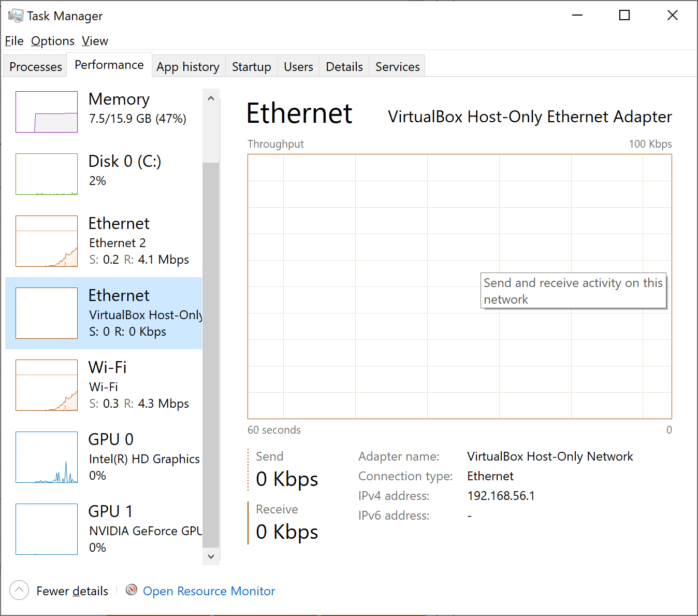
Task: Select the GPU 1 NVIDIA graph thumbnail
Action: pos(47,529)
